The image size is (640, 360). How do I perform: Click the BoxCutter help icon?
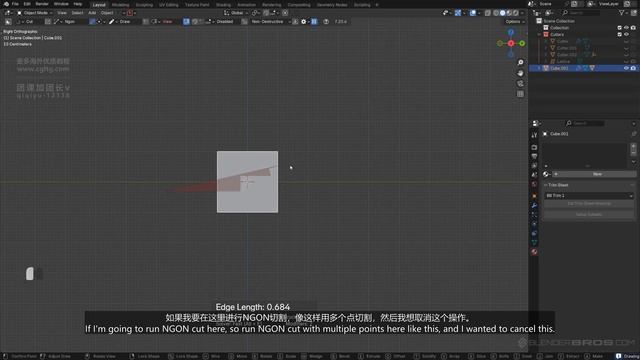click(326, 22)
